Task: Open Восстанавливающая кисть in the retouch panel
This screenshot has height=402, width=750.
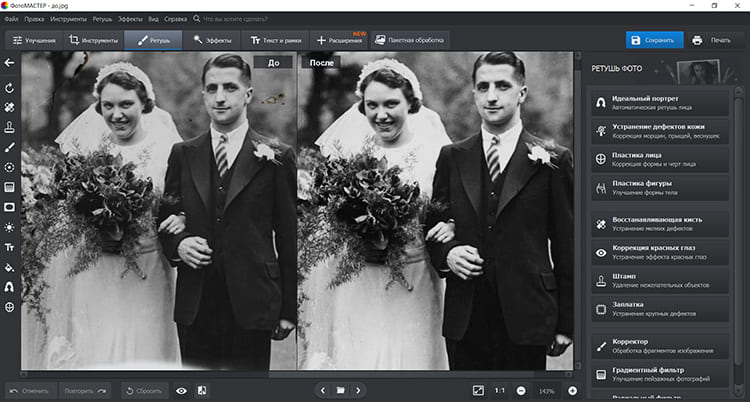Action: point(660,224)
